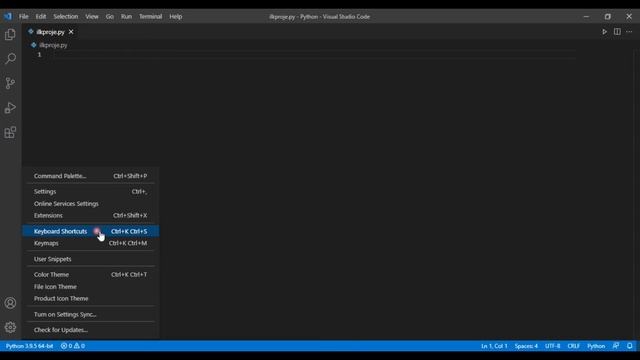
Task: Click Python language mode in status bar
Action: (596, 346)
